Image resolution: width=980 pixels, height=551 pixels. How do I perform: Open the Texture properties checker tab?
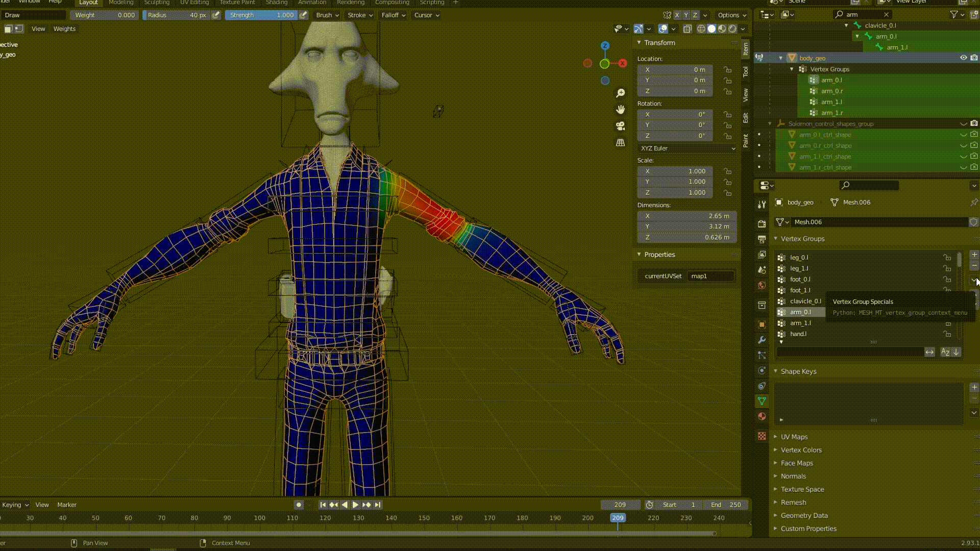(762, 436)
